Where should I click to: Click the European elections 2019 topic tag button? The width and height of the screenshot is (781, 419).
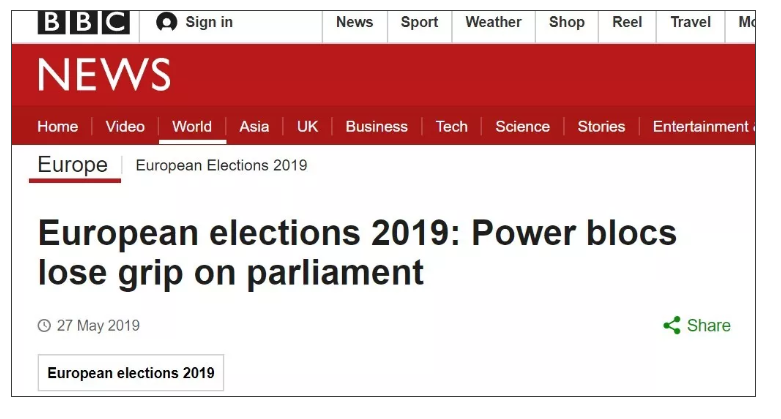pyautogui.click(x=131, y=373)
